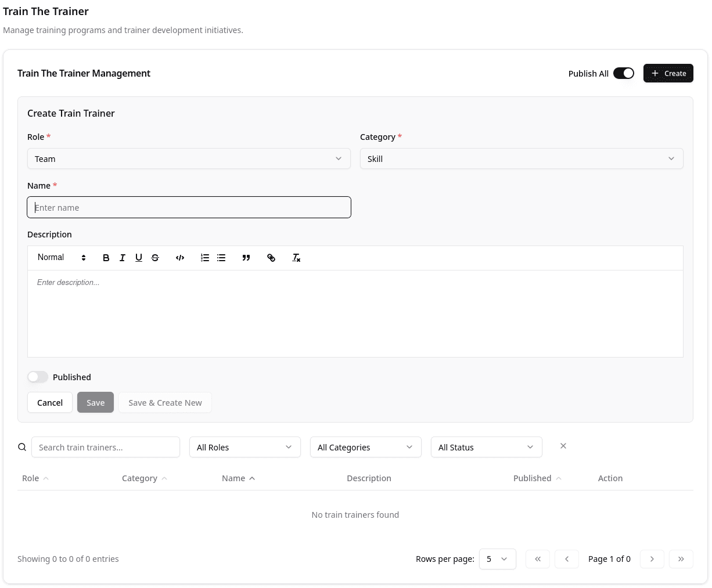This screenshot has width=712, height=588.
Task: Open the Role dropdown showing Team
Action: click(189, 158)
